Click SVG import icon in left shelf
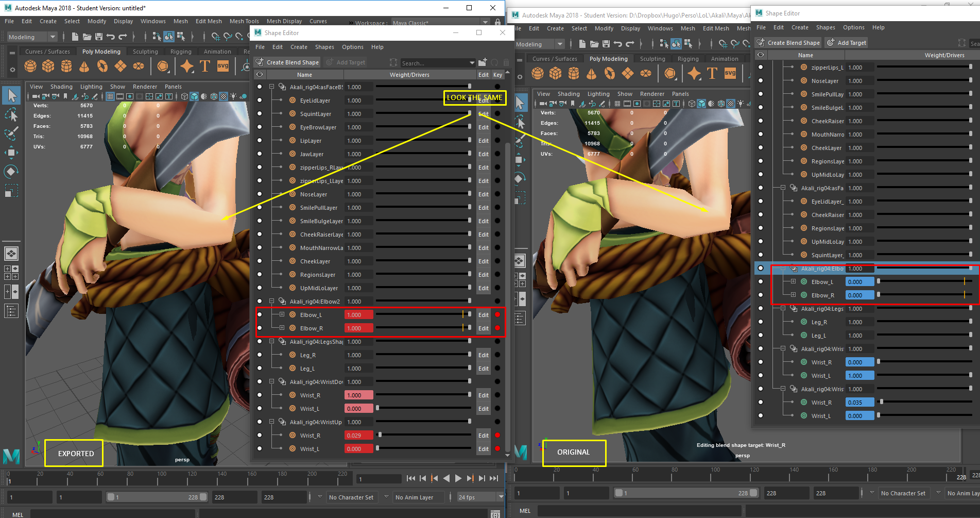 pyautogui.click(x=223, y=66)
